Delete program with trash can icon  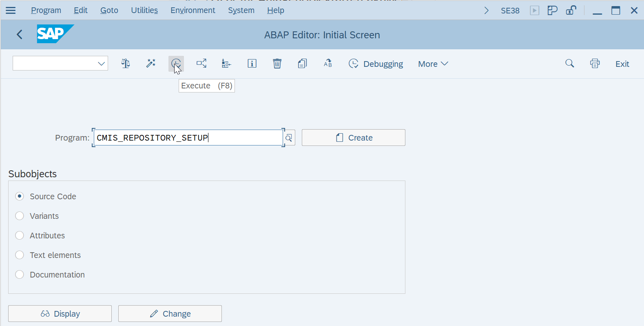[x=277, y=64]
